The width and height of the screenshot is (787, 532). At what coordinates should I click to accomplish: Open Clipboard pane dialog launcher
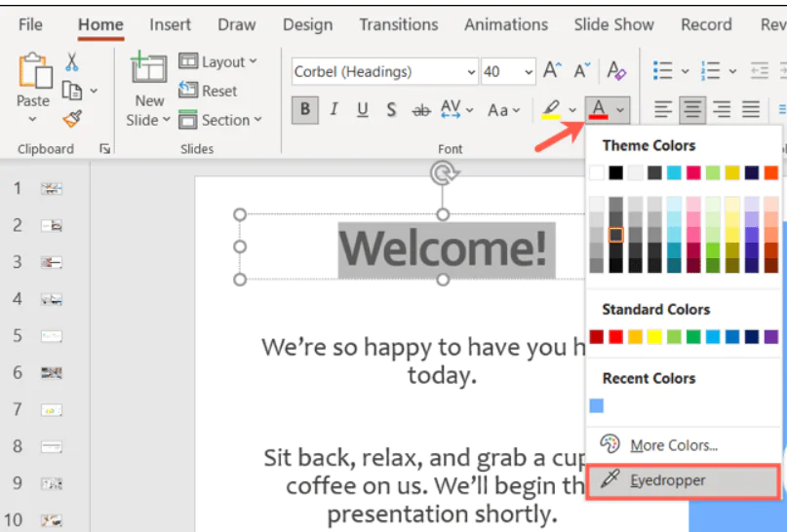104,148
